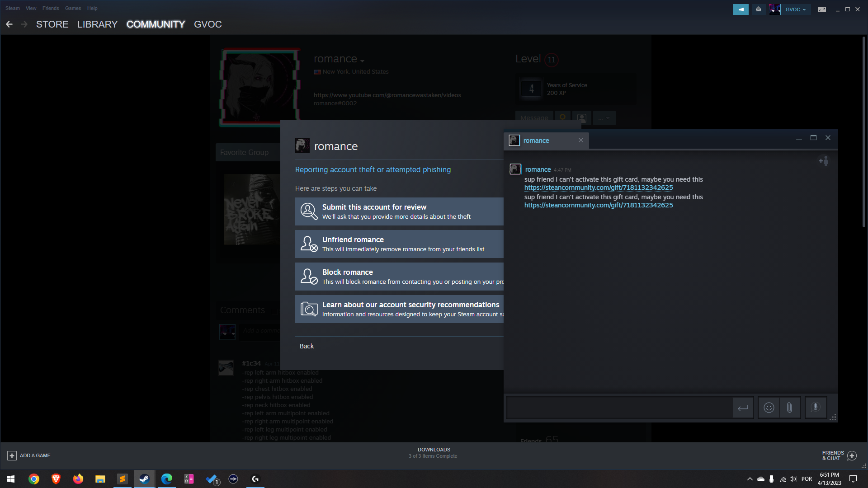The height and width of the screenshot is (488, 868).
Task: Expand the GVOC account dropdown
Action: (795, 9)
